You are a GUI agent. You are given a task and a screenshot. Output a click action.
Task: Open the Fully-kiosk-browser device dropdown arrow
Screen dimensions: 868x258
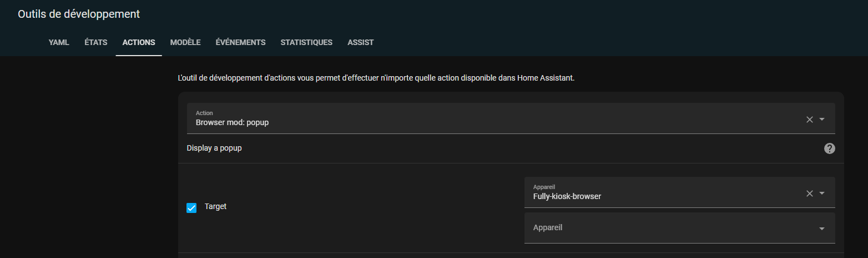click(x=822, y=193)
